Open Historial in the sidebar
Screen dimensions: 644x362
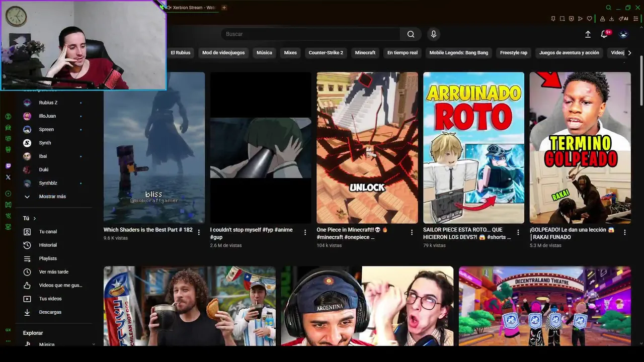point(54,245)
